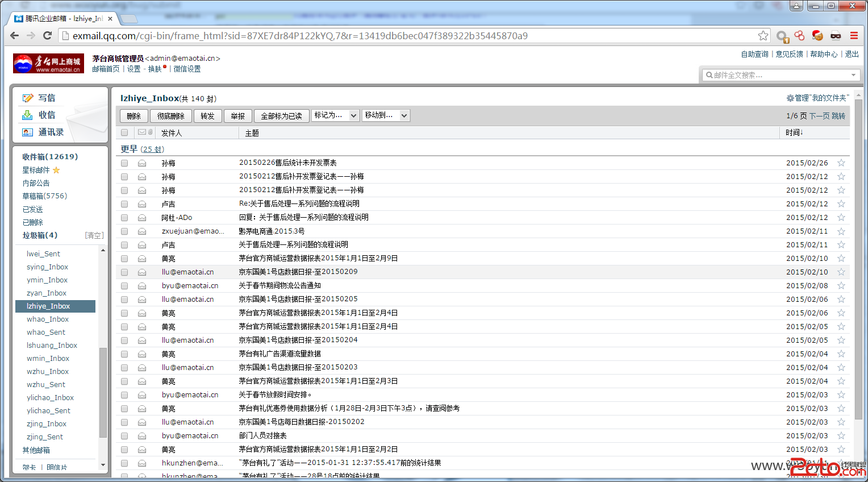Click browser back arrow
The height and width of the screenshot is (482, 868).
pos(14,35)
